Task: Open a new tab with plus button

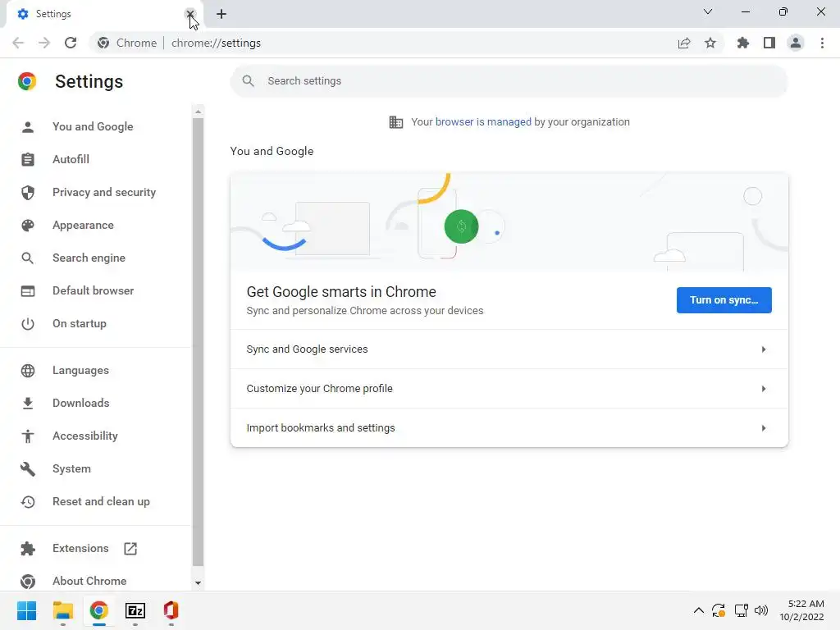Action: point(221,14)
